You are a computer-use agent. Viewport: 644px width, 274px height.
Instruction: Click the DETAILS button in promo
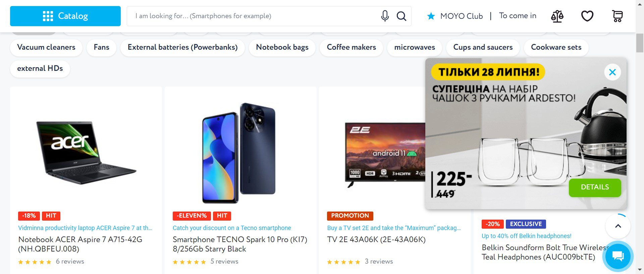[x=595, y=187]
